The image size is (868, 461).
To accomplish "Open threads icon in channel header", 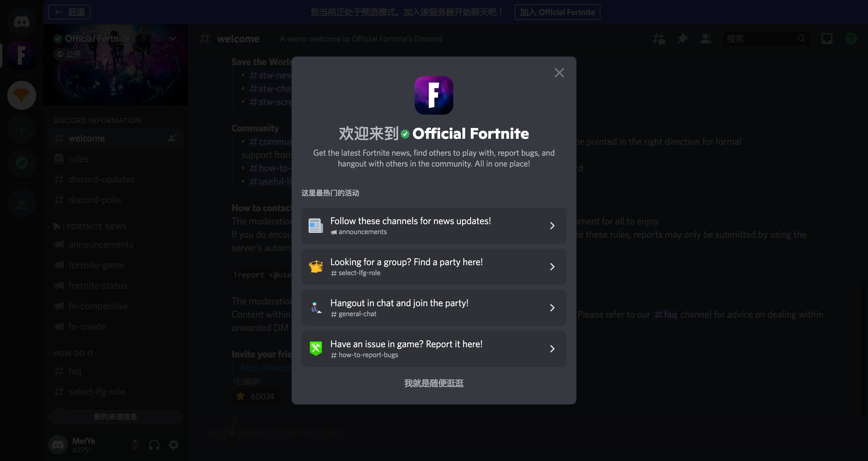I will pos(659,39).
